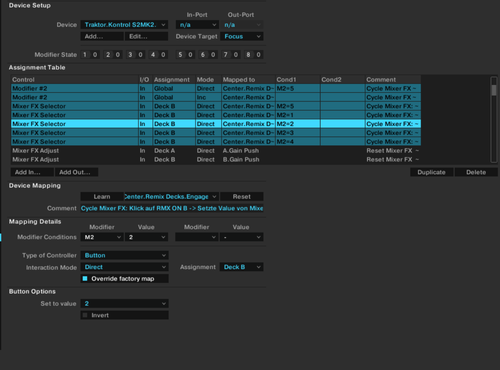Click the Add In... button
The image size is (500, 370).
(32, 172)
